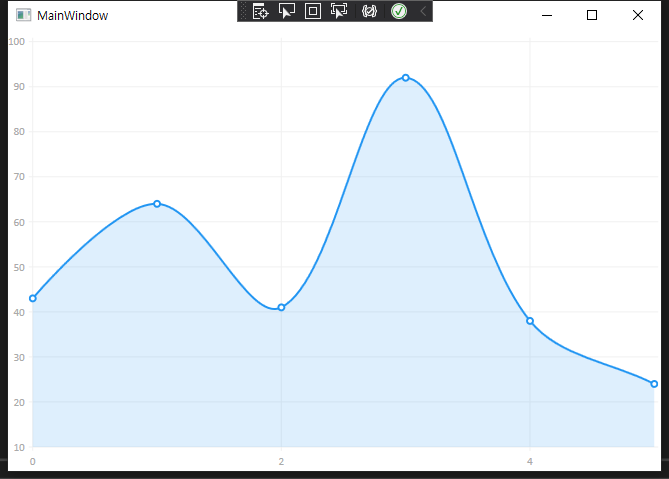Screen dimensions: 669x479
Task: Collapse the debug toolbar with its chevron
Action: coord(423,11)
